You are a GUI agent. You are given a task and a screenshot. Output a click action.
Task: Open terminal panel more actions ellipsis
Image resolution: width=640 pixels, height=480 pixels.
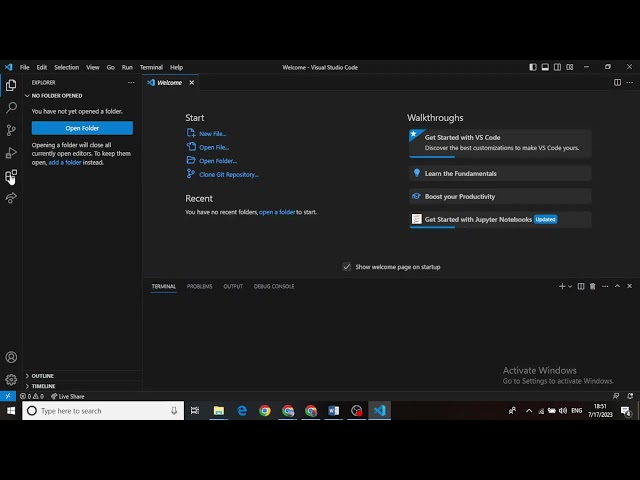(x=605, y=286)
